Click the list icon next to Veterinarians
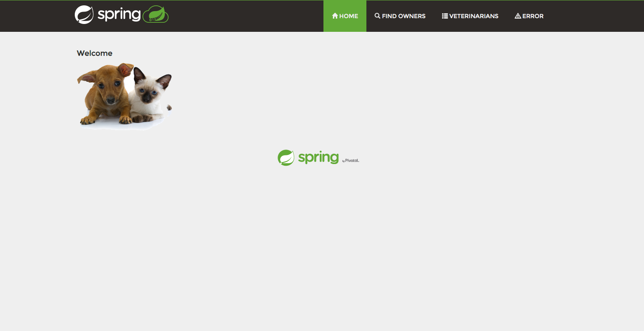Screen dimensions: 644x331 [x=445, y=16]
